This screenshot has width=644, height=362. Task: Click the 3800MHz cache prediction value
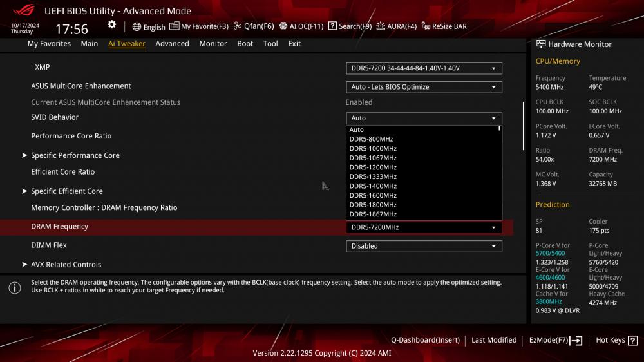(548, 301)
